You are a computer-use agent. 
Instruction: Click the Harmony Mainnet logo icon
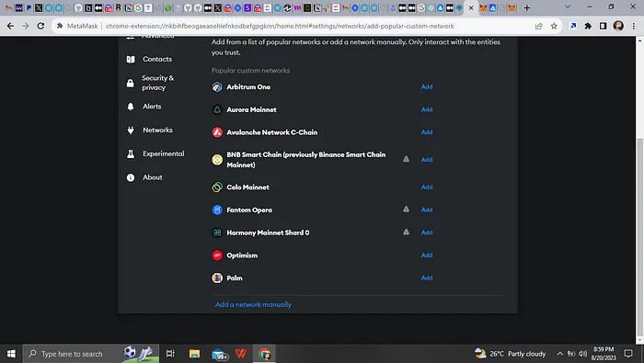pos(217,233)
